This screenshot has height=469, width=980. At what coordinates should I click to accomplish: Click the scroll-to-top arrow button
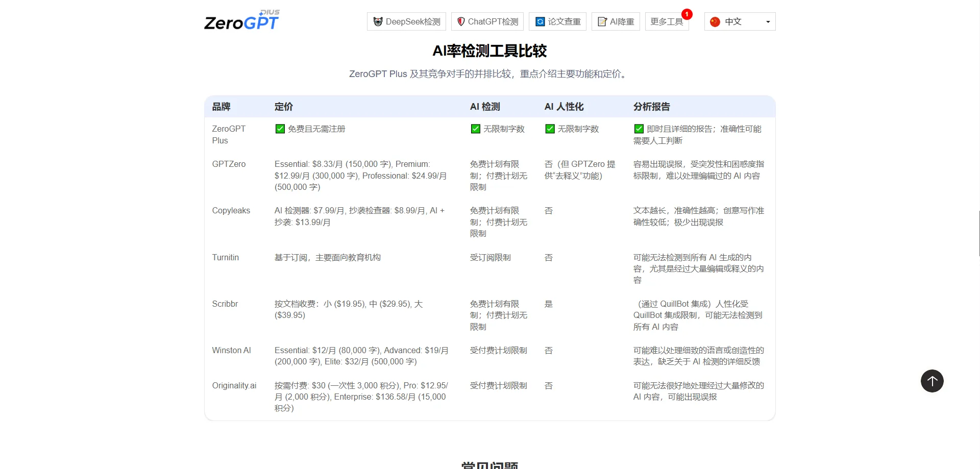932,381
